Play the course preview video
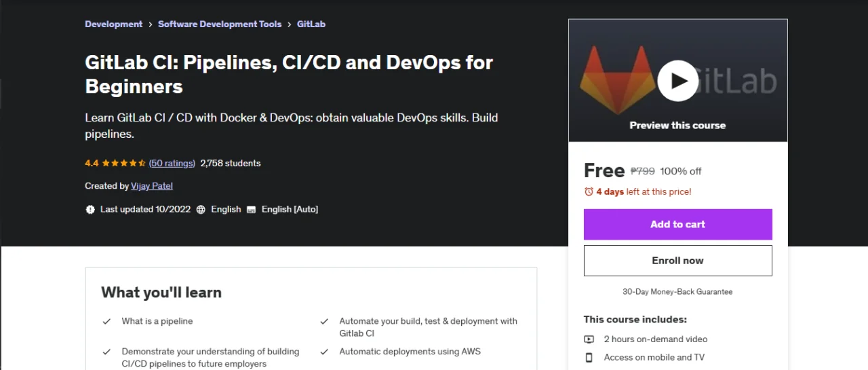Image resolution: width=868 pixels, height=370 pixels. tap(677, 81)
